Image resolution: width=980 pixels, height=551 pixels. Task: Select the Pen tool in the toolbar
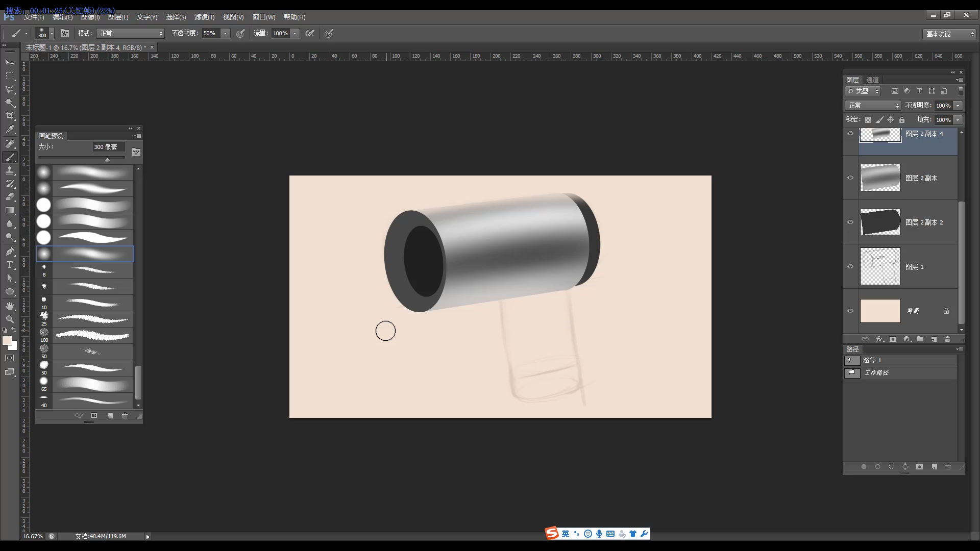10,251
